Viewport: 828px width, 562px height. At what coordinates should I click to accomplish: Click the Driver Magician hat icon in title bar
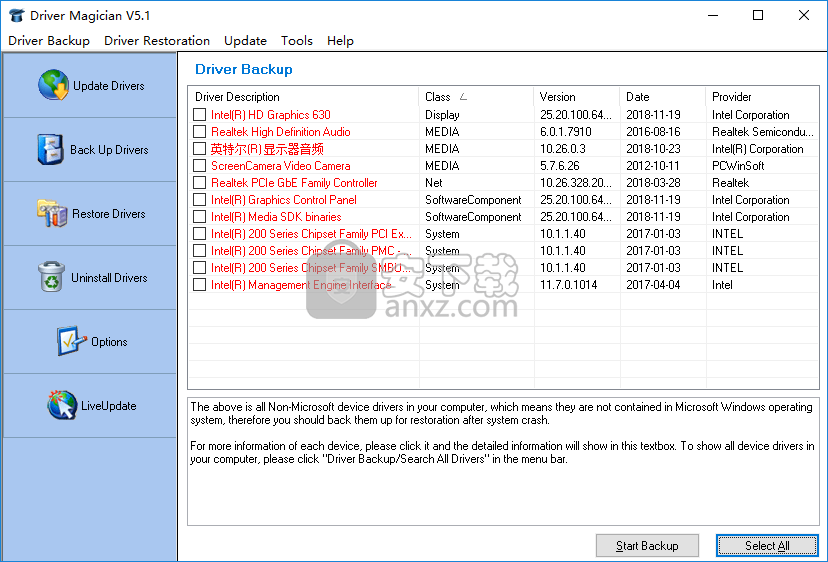click(x=16, y=15)
